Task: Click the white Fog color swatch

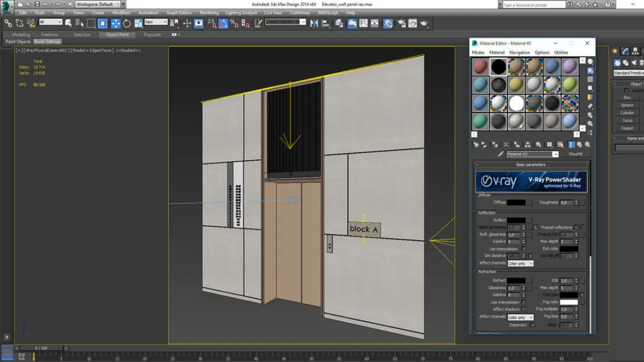Action: coord(569,302)
